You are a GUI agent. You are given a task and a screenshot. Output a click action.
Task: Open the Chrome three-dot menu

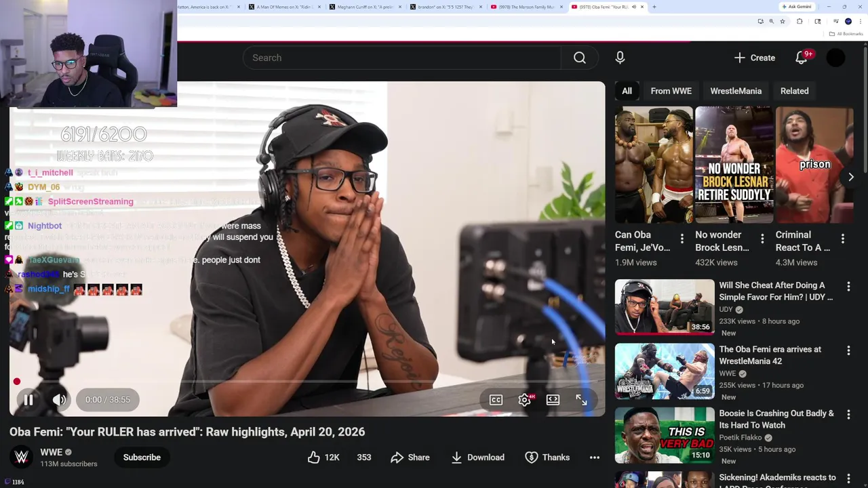tap(860, 22)
